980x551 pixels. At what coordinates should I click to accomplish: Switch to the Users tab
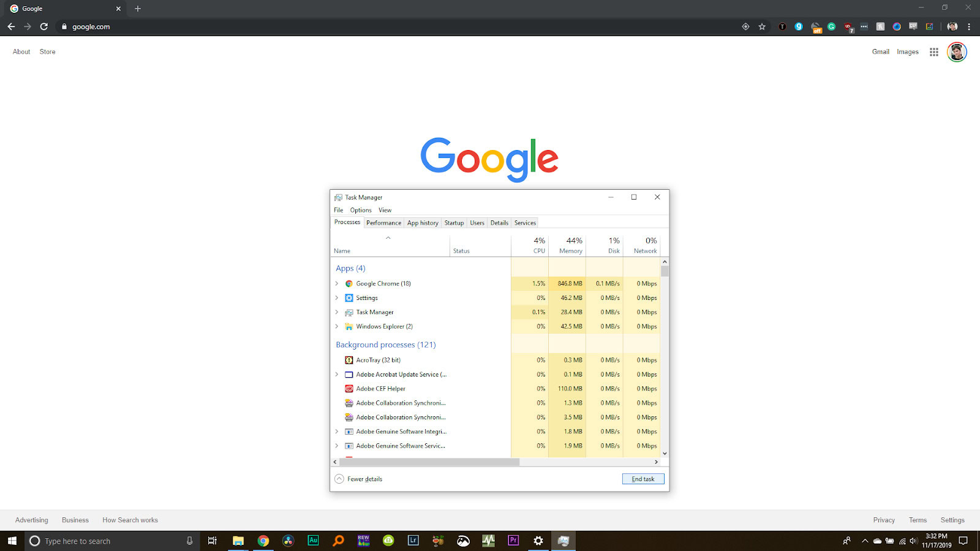coord(477,223)
